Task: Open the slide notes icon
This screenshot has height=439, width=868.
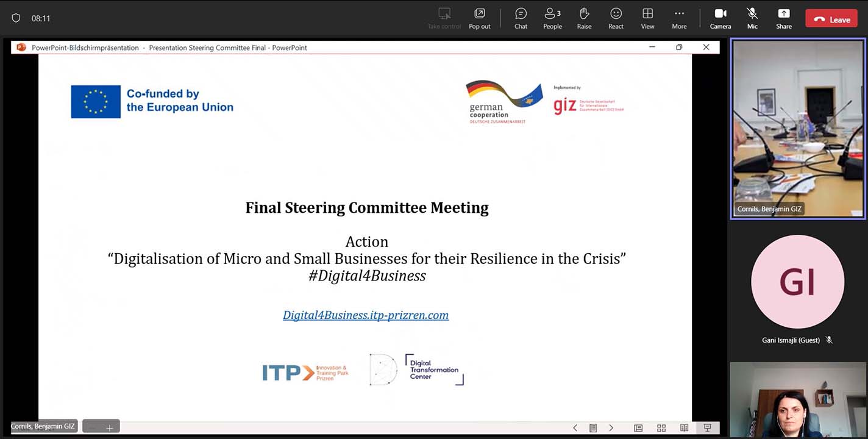Action: coord(593,428)
